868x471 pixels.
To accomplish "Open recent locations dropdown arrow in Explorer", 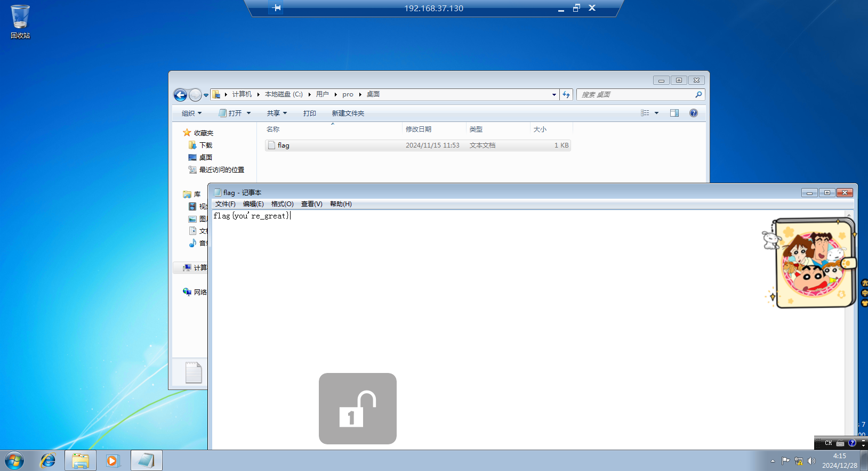I will [206, 95].
